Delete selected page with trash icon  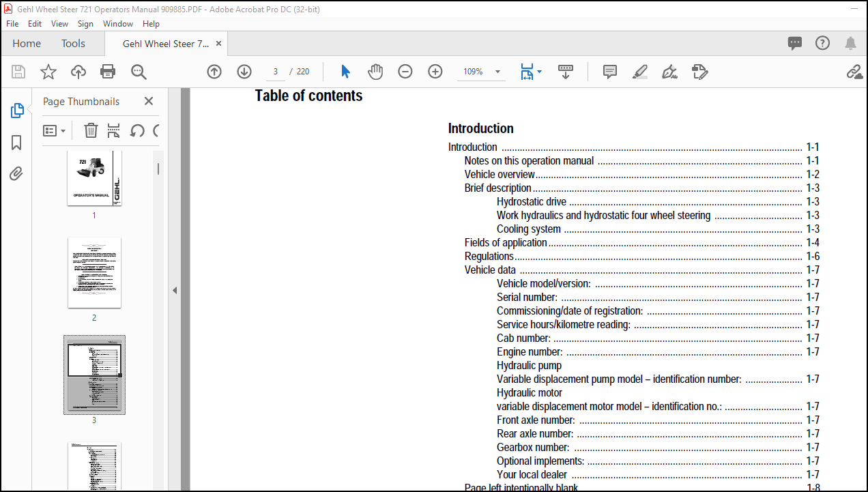(91, 130)
